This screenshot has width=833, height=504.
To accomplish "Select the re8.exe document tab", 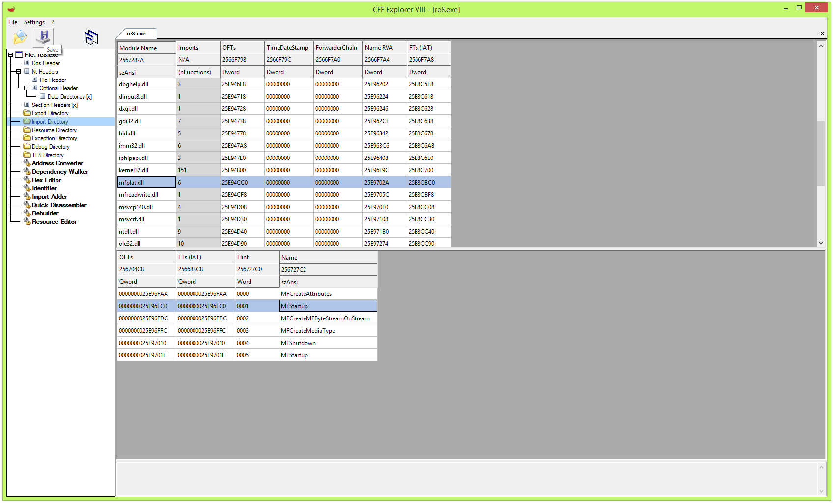I will (x=137, y=33).
